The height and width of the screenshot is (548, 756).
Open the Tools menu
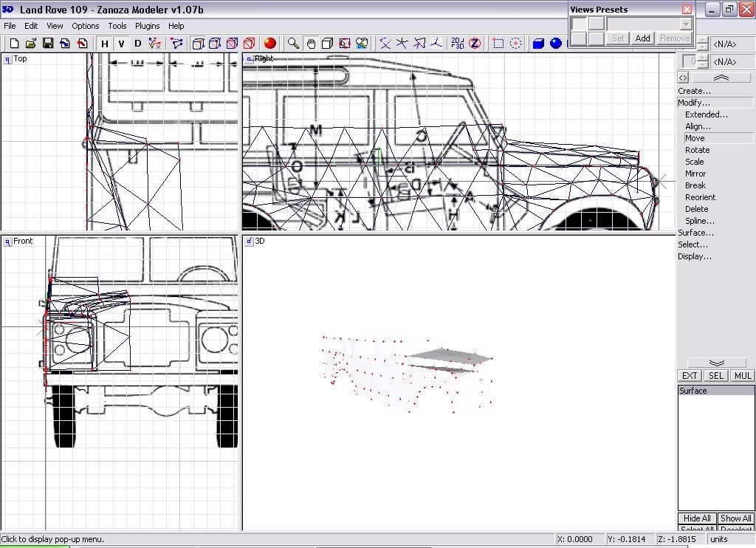click(117, 26)
